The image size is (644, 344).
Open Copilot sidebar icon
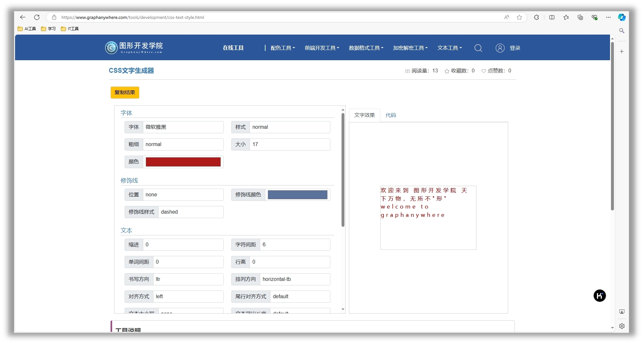tap(622, 17)
